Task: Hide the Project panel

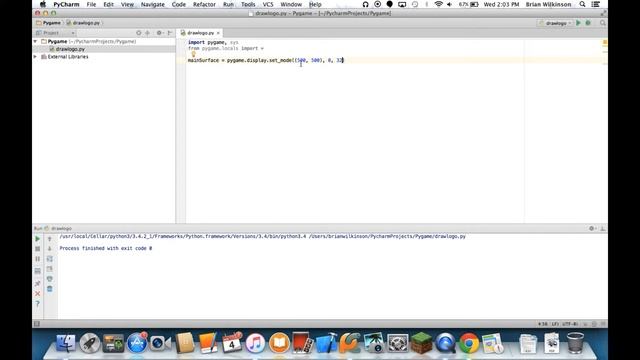Action: tap(170, 33)
